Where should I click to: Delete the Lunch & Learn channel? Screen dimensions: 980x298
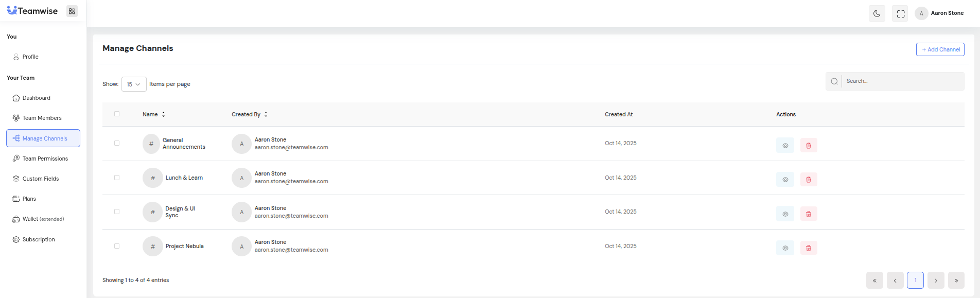click(x=808, y=180)
